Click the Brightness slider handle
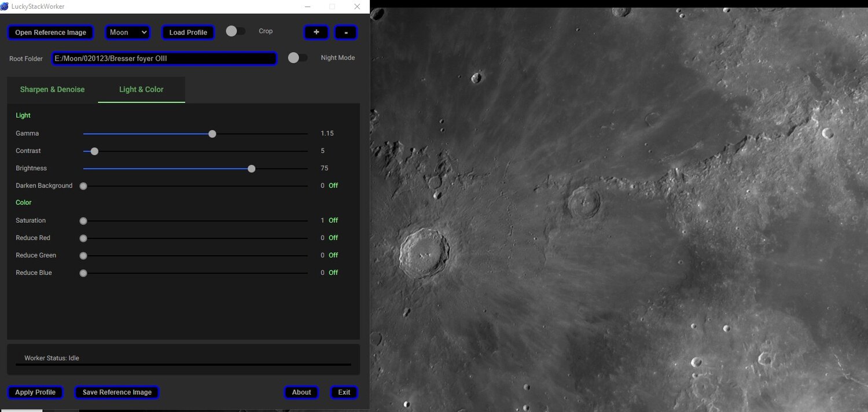Viewport: 868px width, 412px height. tap(252, 168)
